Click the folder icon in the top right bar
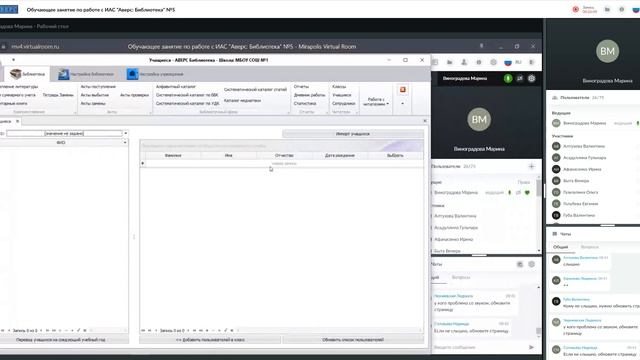Screen dimensions: 640x360 point(607,9)
